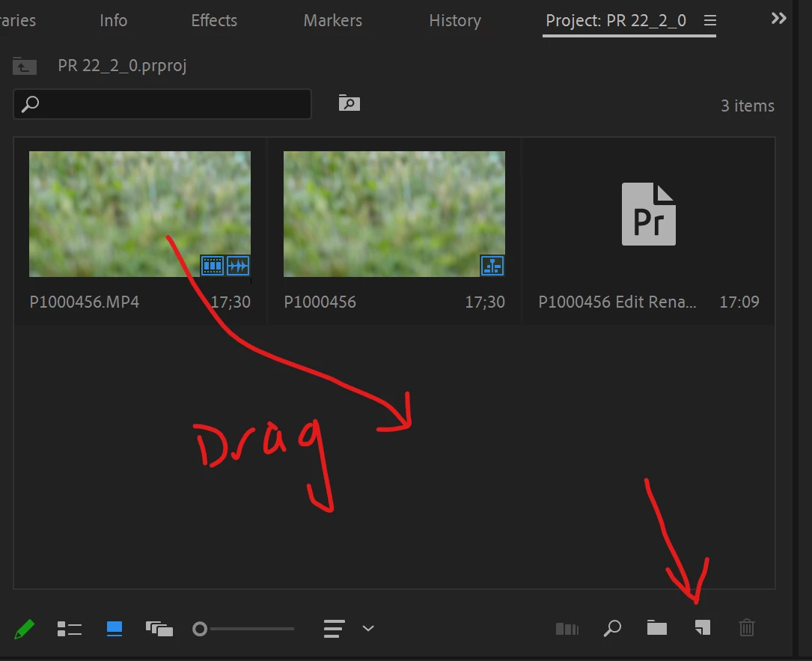The height and width of the screenshot is (661, 812).
Task: Switch to Icon View
Action: [x=114, y=629]
